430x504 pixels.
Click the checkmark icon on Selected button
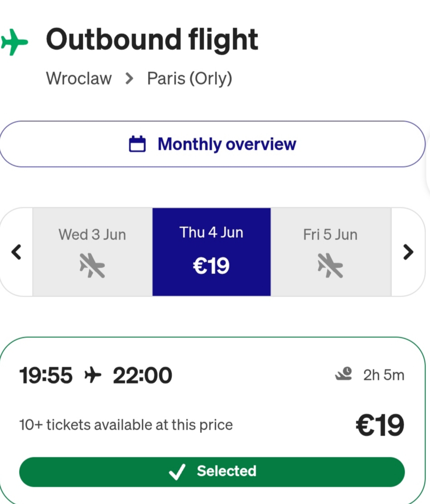[177, 471]
